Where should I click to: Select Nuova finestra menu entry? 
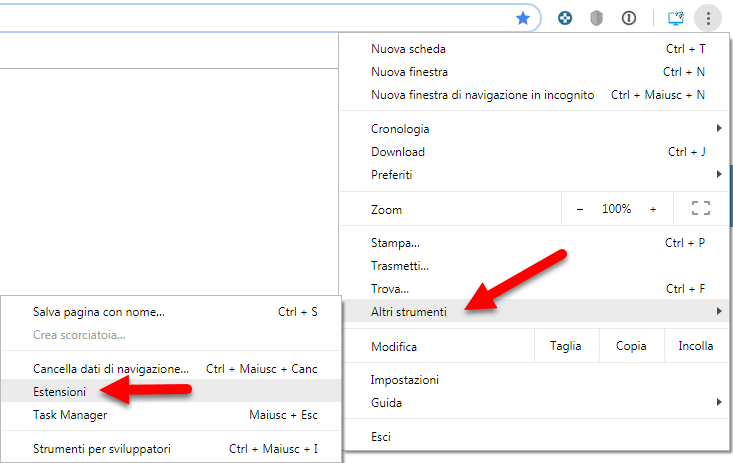click(534, 72)
